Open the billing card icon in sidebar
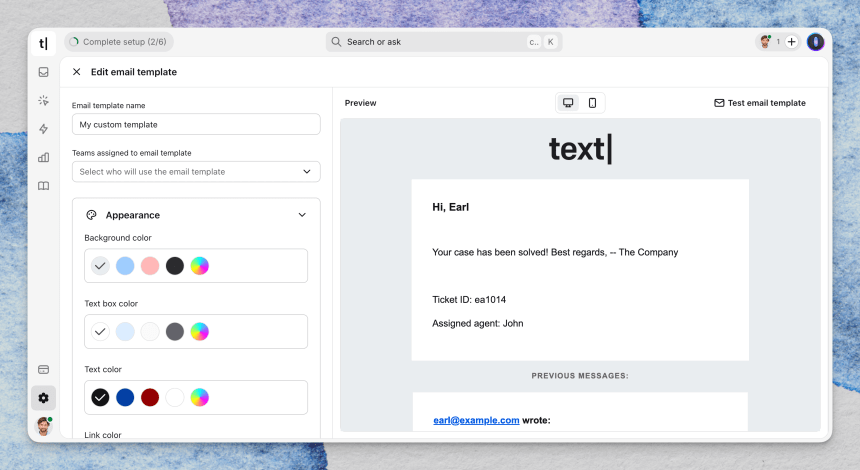 (x=43, y=370)
